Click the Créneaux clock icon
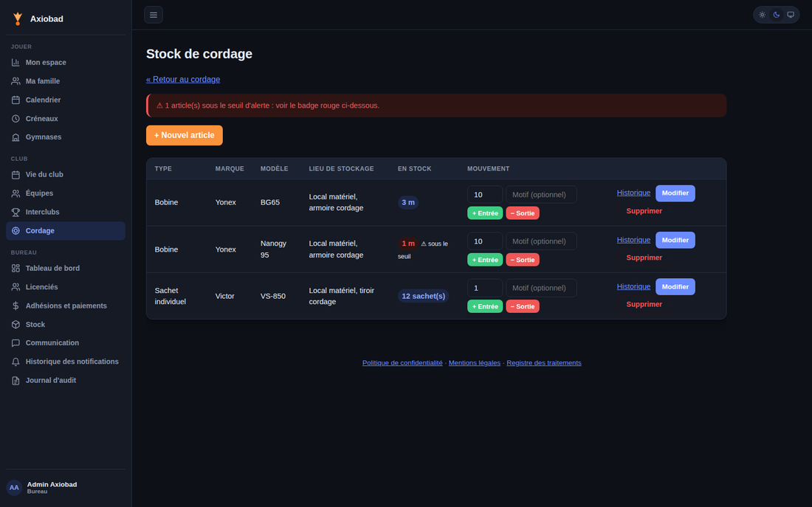The height and width of the screenshot is (507, 812). click(16, 119)
